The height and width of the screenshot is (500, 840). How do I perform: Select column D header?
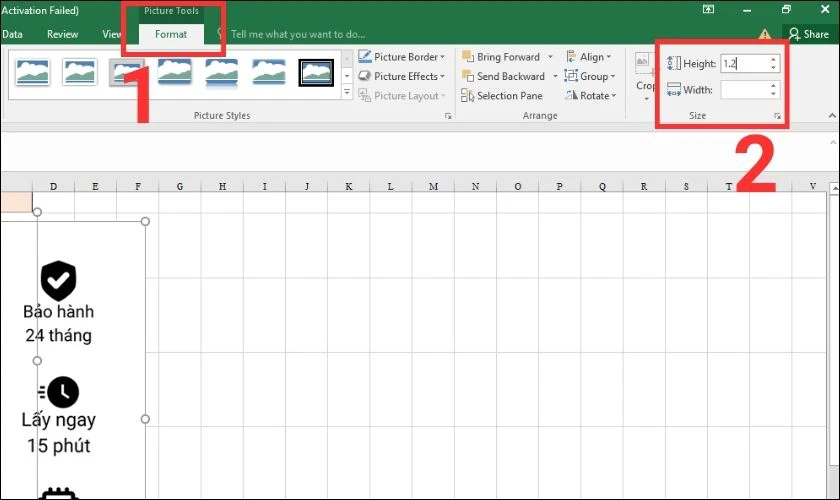point(53,186)
